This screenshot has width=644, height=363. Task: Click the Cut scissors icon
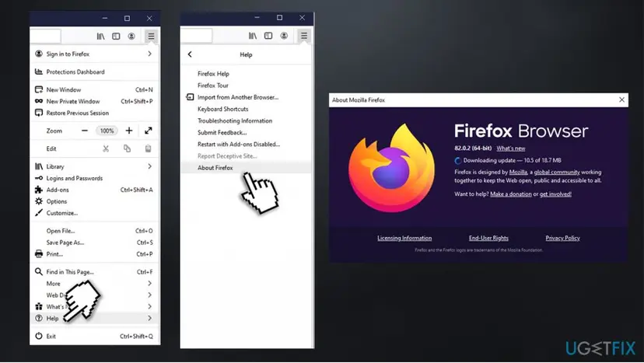[x=106, y=148]
